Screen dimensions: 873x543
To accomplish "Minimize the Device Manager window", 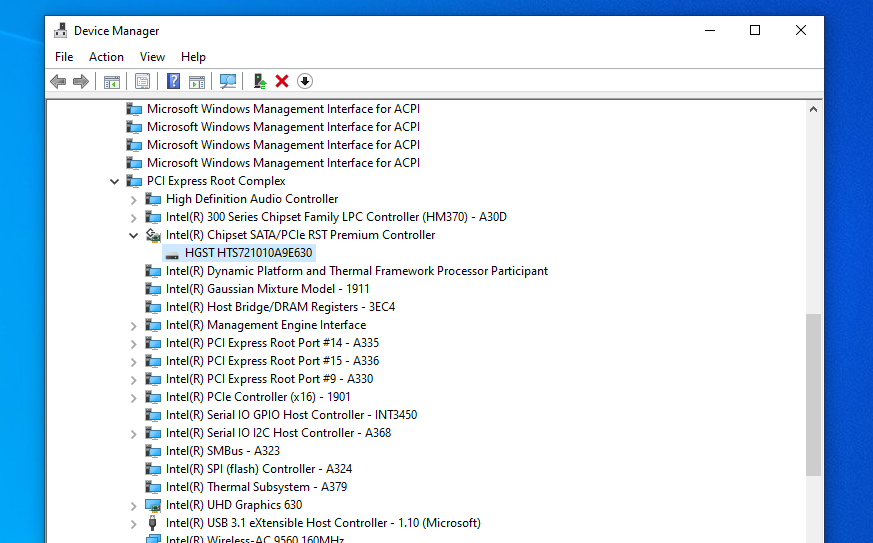I will click(710, 31).
